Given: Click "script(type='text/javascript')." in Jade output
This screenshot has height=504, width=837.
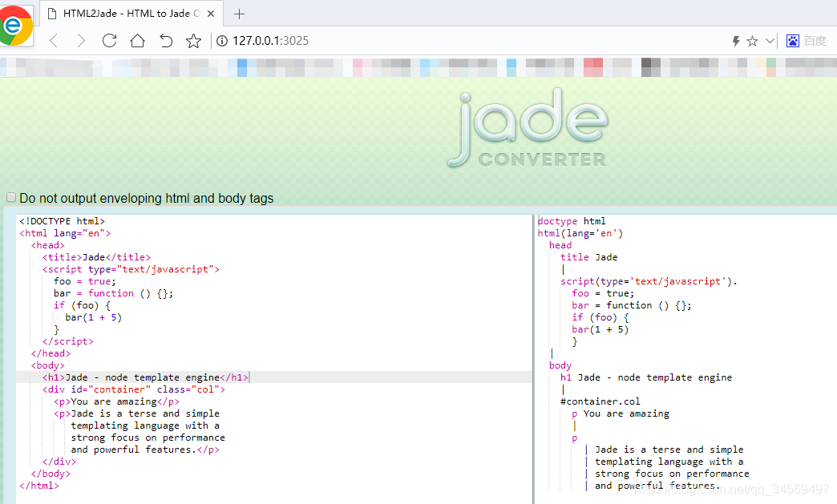Looking at the screenshot, I should [x=649, y=281].
